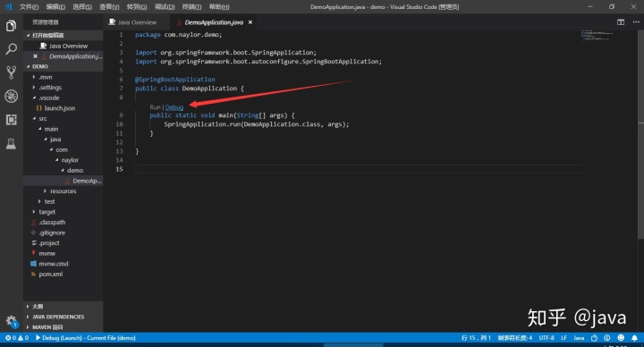Click the Java language mode status item
The width and height of the screenshot is (644, 347).
[579, 338]
